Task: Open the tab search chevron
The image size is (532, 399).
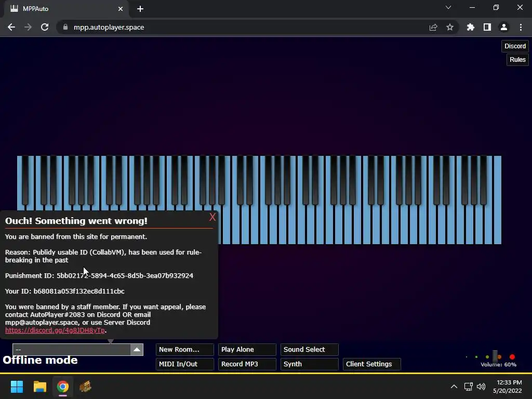Action: coord(448,7)
